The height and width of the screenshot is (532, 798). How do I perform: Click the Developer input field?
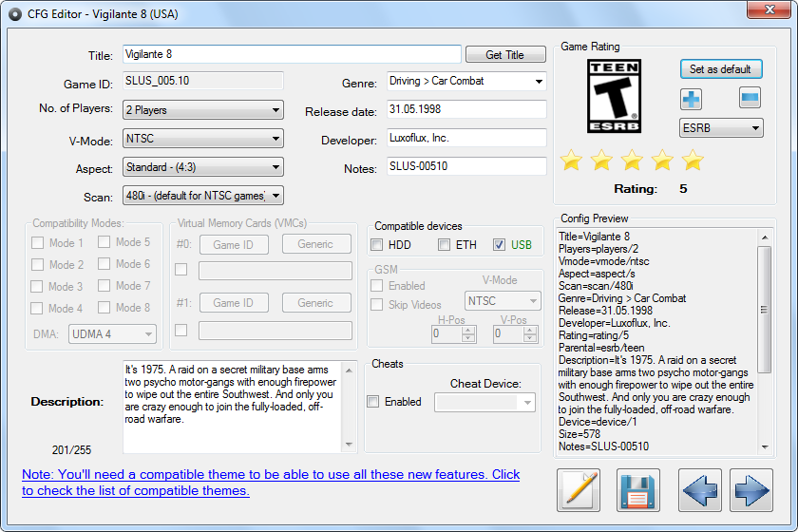tap(466, 138)
